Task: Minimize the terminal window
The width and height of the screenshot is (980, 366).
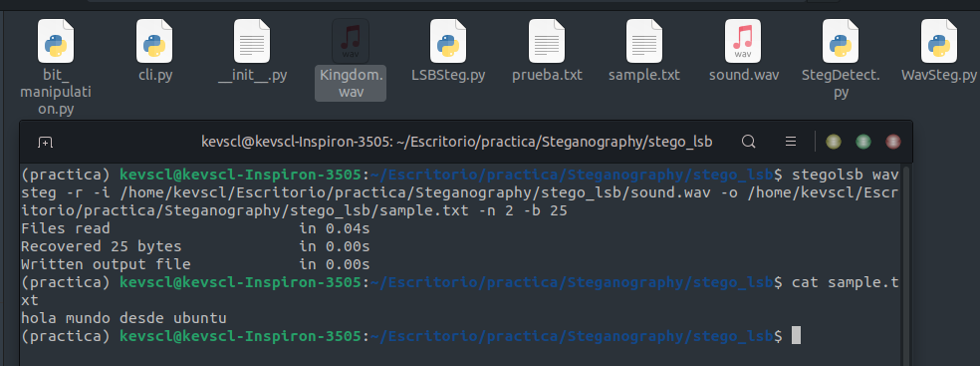Action: [833, 142]
